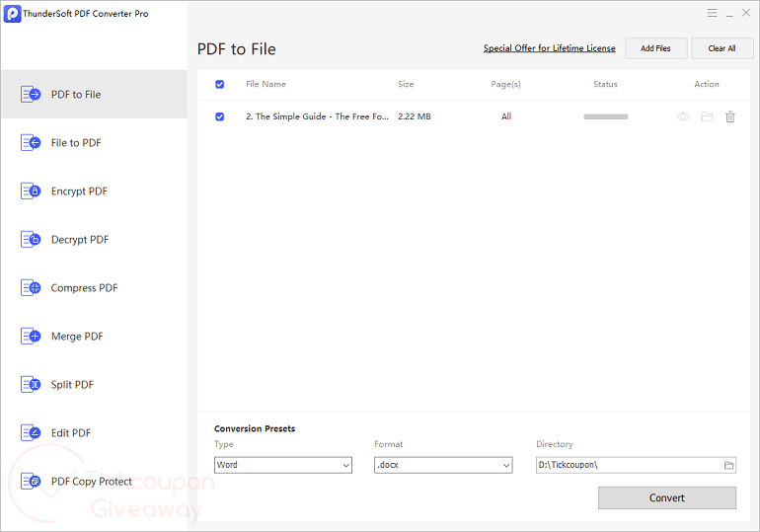The width and height of the screenshot is (760, 532).
Task: Go to Edit PDF section
Action: [x=94, y=432]
